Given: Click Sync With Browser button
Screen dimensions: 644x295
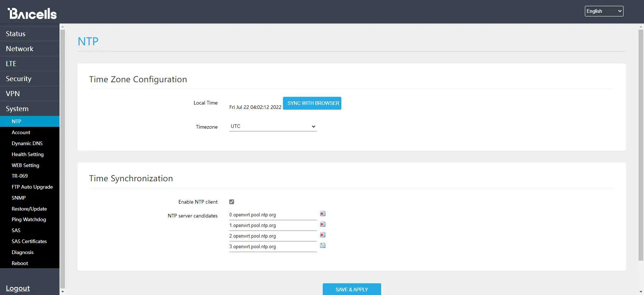Looking at the screenshot, I should pyautogui.click(x=312, y=103).
